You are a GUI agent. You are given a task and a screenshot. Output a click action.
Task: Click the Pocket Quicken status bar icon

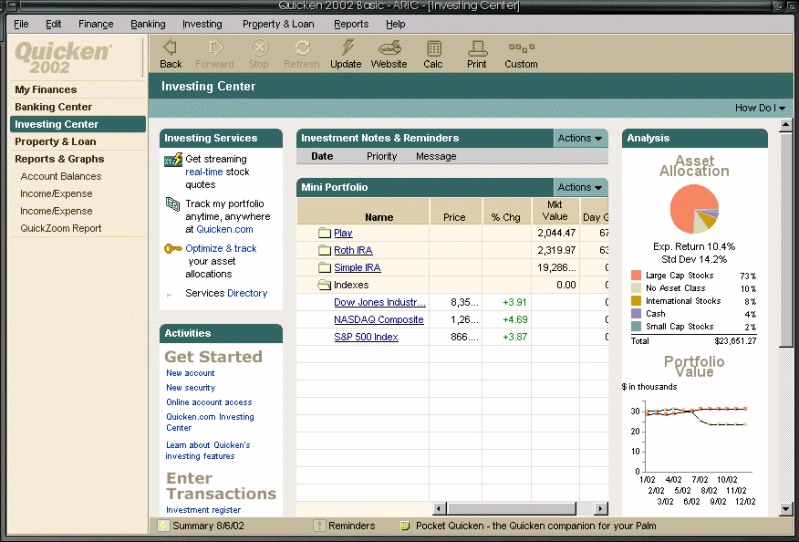[405, 526]
